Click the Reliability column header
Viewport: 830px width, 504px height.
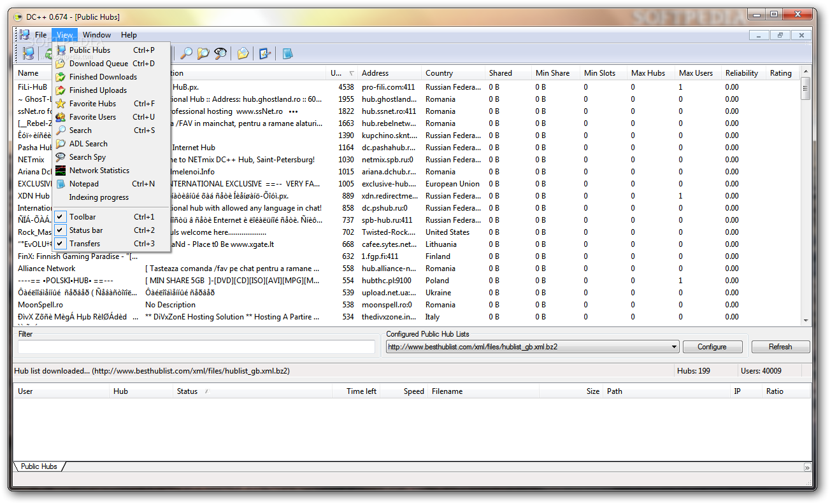click(744, 73)
